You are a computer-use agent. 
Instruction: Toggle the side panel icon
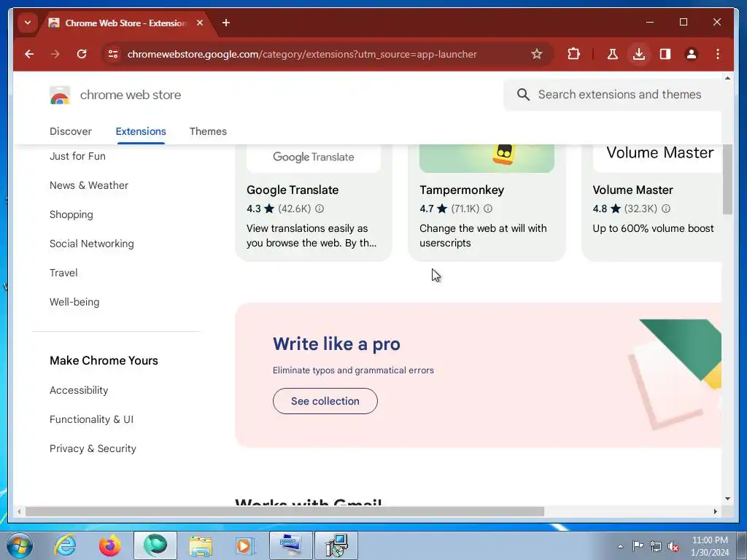[665, 54]
